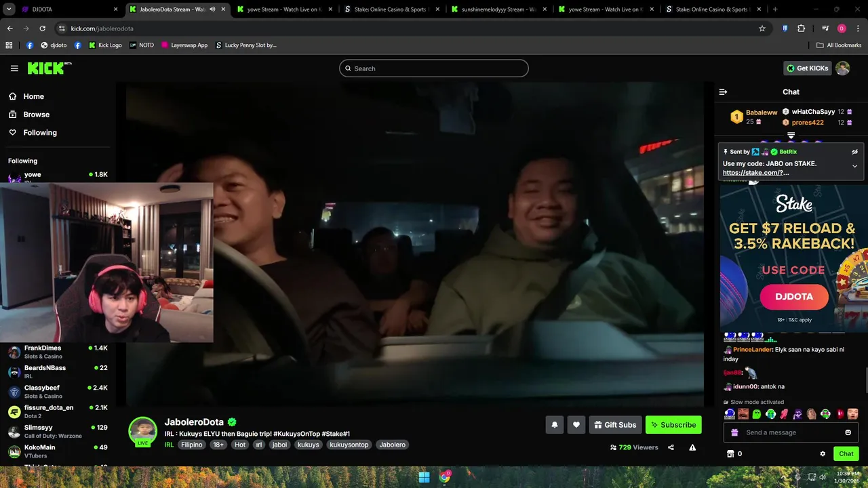Open Classybeef channel in sidebar

58,392
